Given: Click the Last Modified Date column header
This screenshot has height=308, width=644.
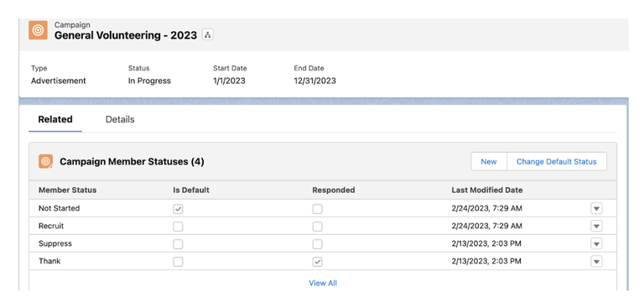Looking at the screenshot, I should 487,190.
